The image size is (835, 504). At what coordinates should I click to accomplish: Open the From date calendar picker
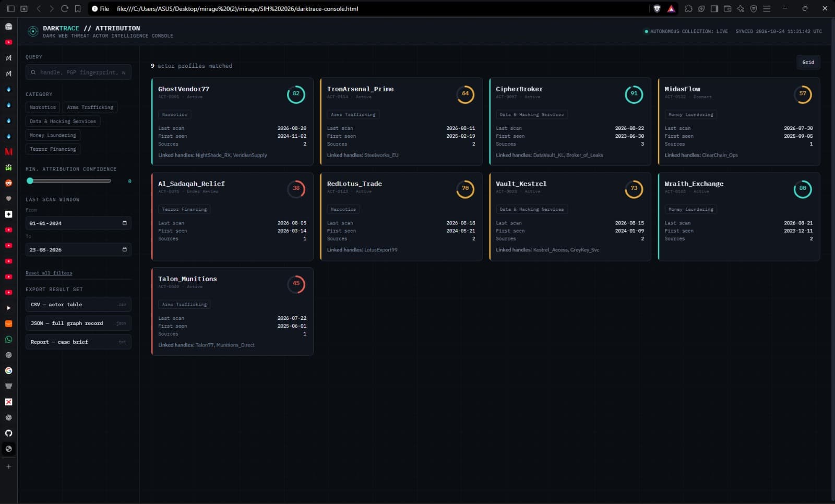(124, 223)
